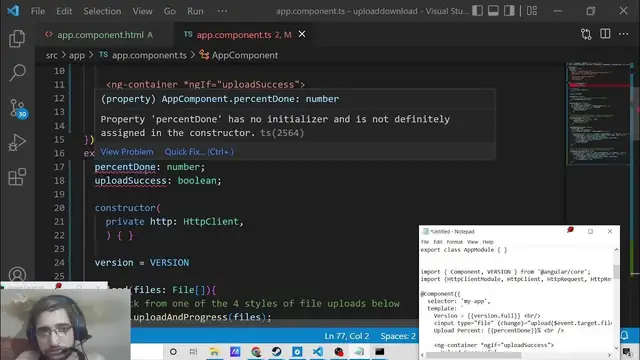Toggle primary side bar visibility
This screenshot has width=640, height=360.
click(478, 11)
